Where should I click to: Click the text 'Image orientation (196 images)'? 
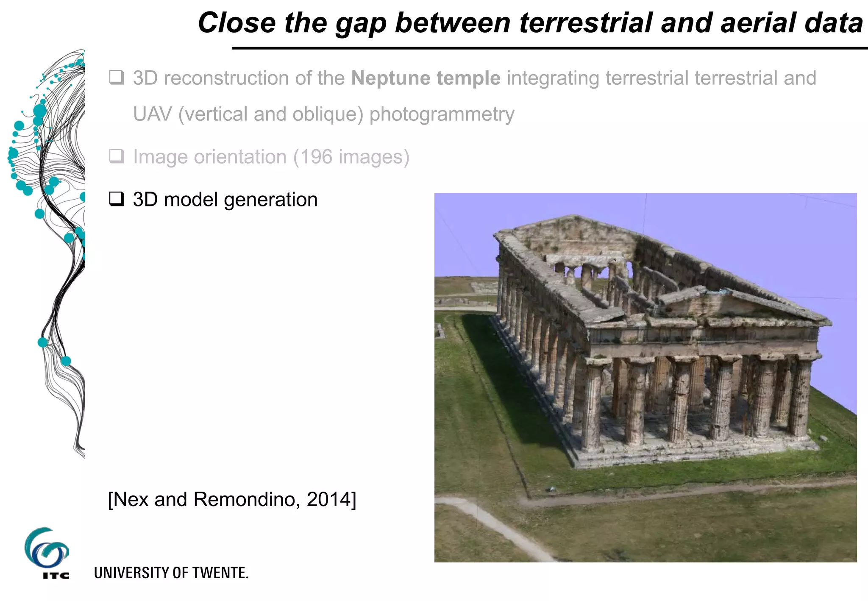[x=271, y=157]
